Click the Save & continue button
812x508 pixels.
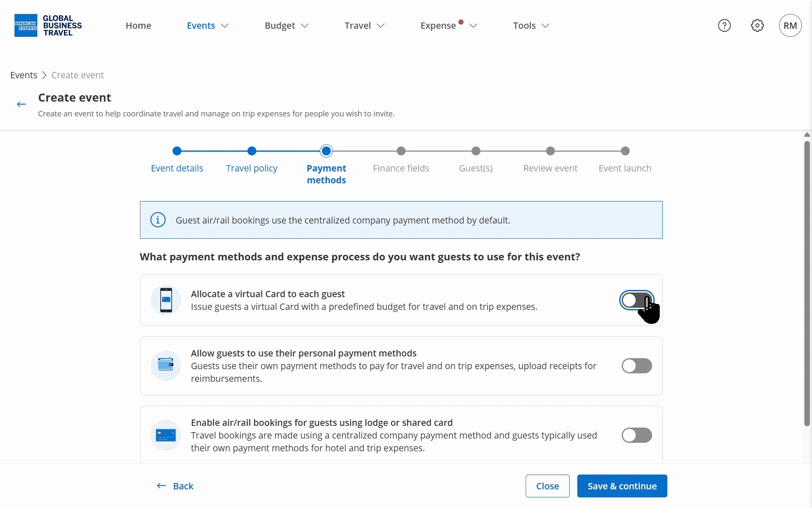point(622,486)
